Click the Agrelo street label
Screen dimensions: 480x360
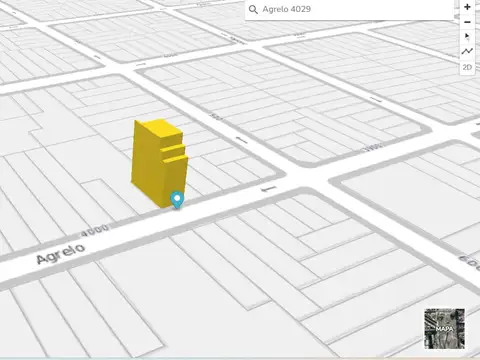(61, 253)
